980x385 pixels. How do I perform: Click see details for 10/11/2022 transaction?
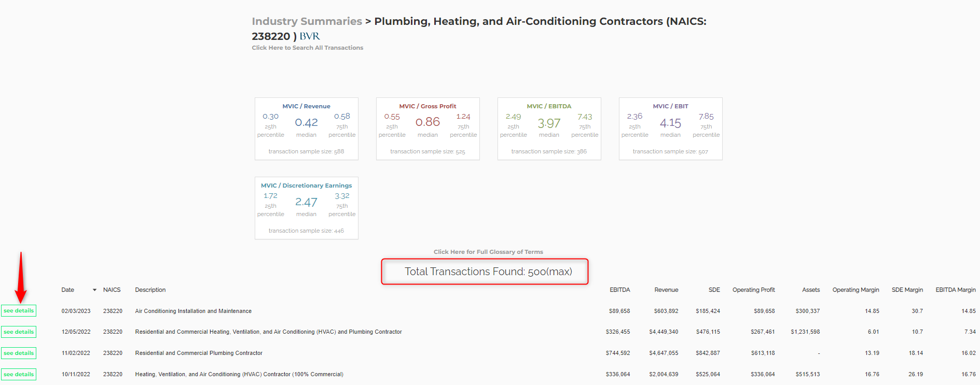19,375
